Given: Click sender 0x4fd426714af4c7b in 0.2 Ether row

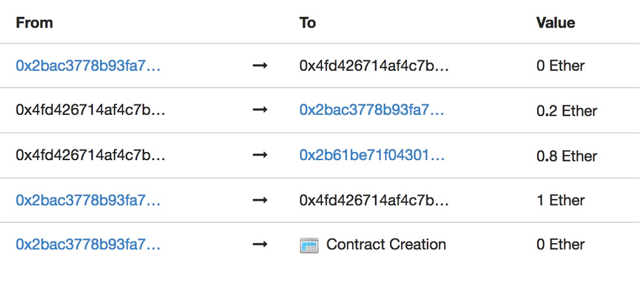Looking at the screenshot, I should tap(91, 111).
